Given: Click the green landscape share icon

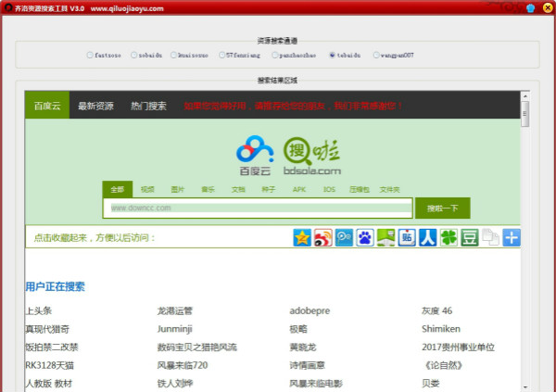Looking at the screenshot, I should pyautogui.click(x=385, y=237).
